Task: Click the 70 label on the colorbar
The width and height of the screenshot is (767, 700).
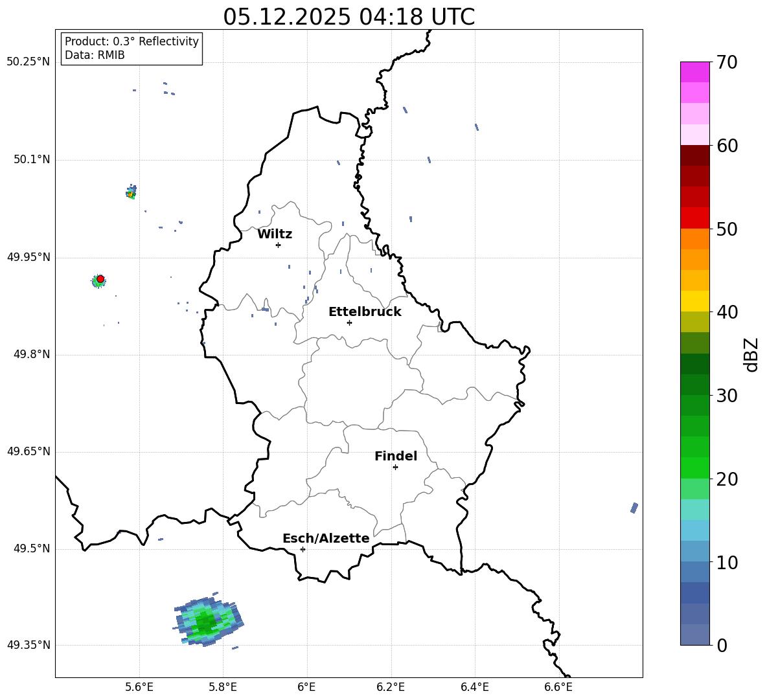Action: [x=727, y=62]
